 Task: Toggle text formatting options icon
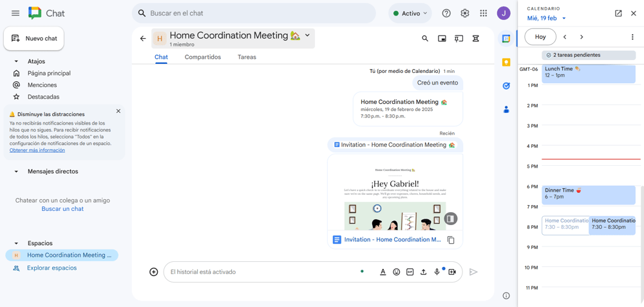point(383,272)
